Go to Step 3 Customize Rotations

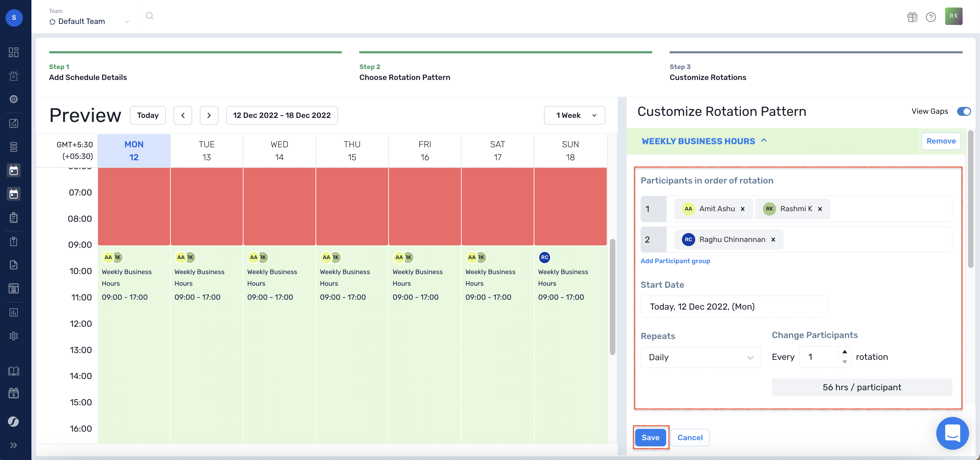point(708,72)
